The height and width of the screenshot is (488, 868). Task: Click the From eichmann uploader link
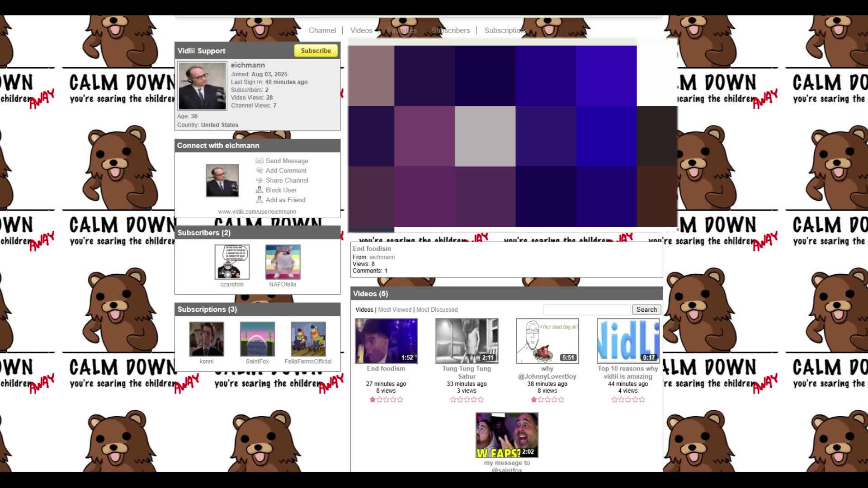coord(382,257)
